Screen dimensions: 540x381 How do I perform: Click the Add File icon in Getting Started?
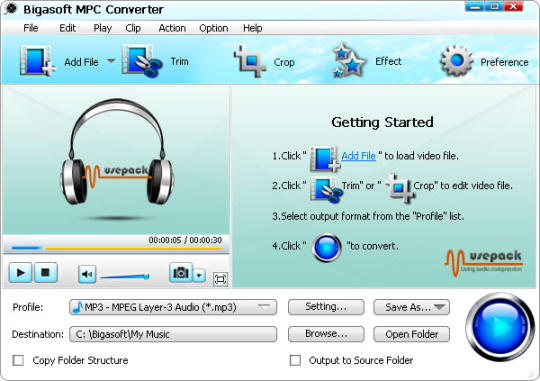point(325,158)
